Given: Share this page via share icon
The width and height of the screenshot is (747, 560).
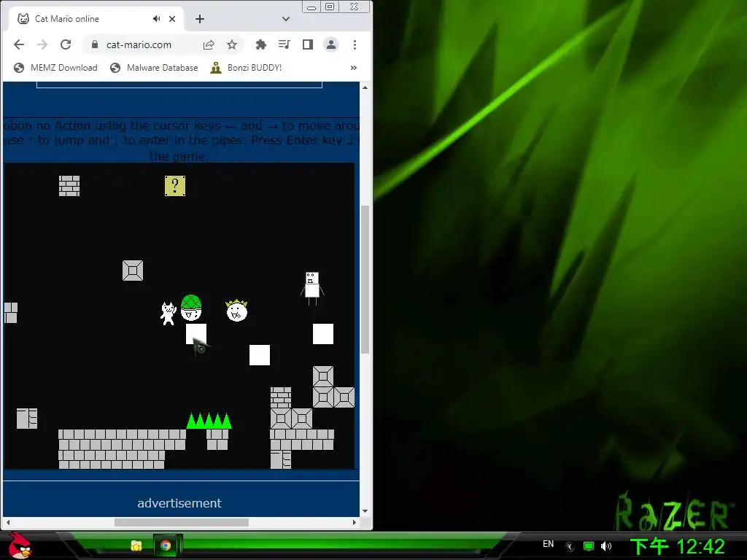Looking at the screenshot, I should click(x=209, y=44).
